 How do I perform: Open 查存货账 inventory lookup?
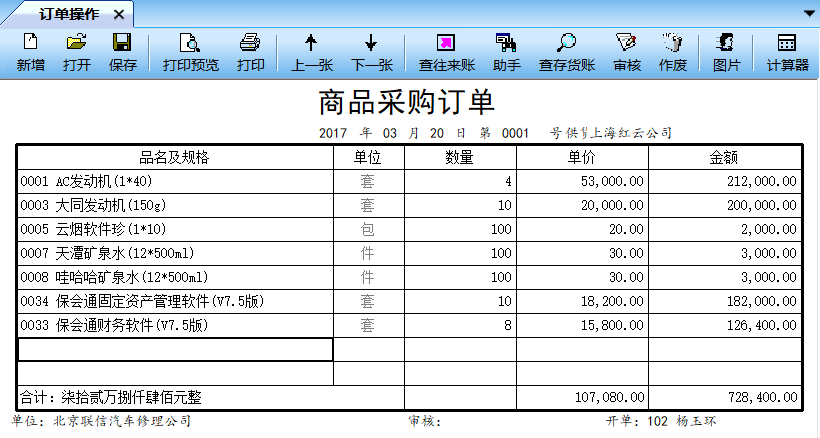pyautogui.click(x=566, y=52)
